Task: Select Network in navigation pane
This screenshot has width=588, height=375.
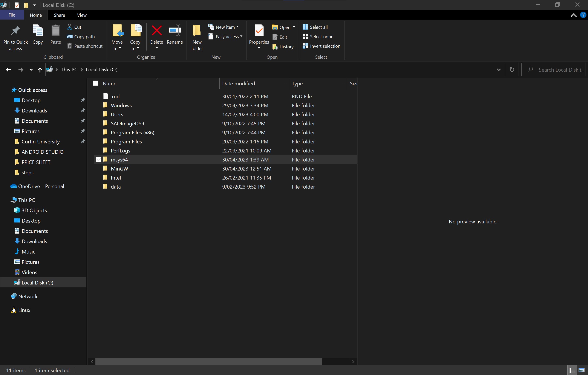Action: tap(28, 296)
